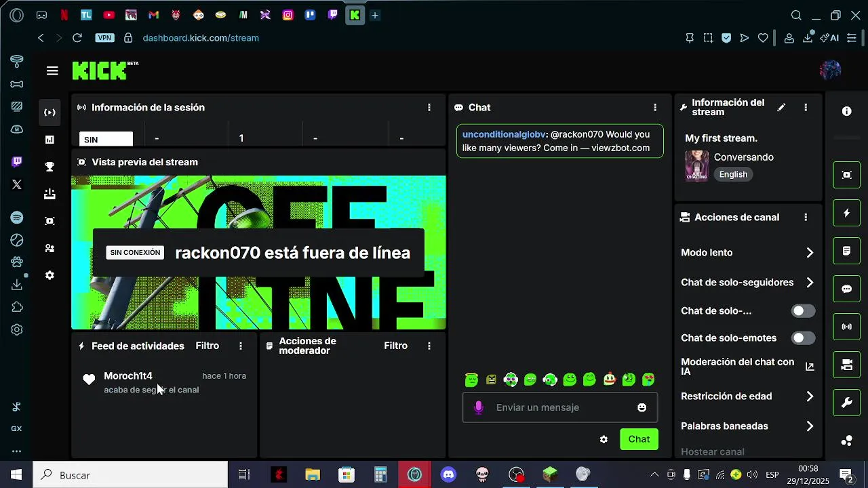Click the Moroch1t4 follower entry

pyautogui.click(x=164, y=382)
